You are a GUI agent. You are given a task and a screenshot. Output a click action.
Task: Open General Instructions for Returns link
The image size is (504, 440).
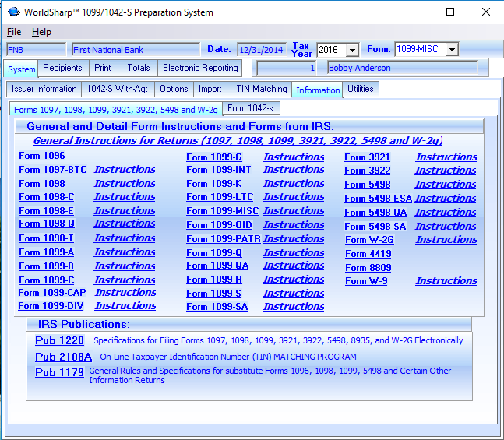238,141
